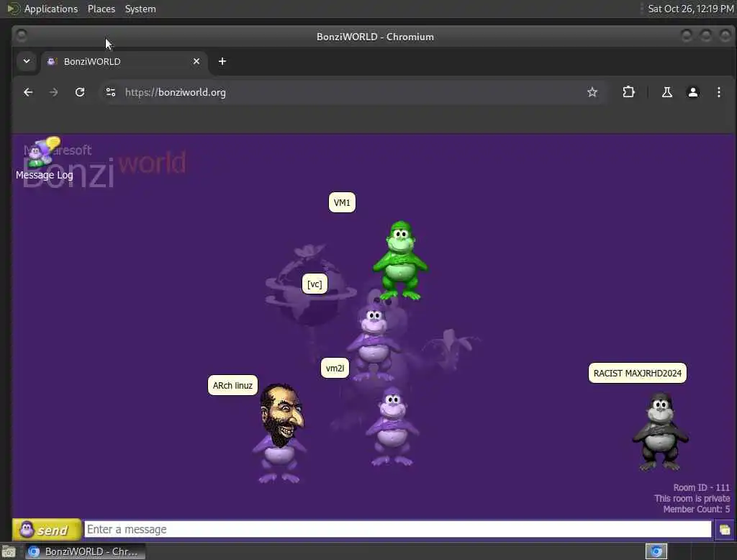Go back to previous page
Viewport: 737px width, 560px height.
(28, 92)
